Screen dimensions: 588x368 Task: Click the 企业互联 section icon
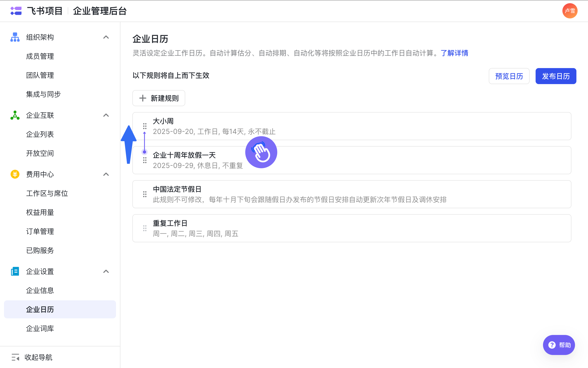pyautogui.click(x=15, y=115)
